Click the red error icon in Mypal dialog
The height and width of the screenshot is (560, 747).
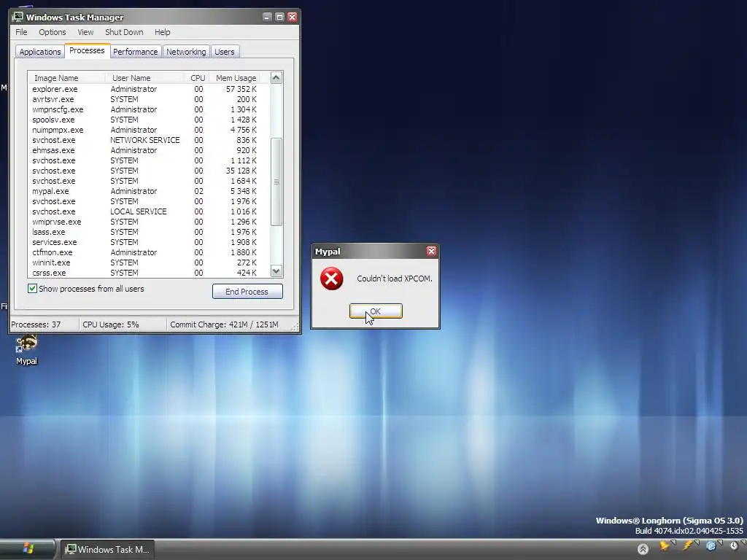[x=332, y=279]
